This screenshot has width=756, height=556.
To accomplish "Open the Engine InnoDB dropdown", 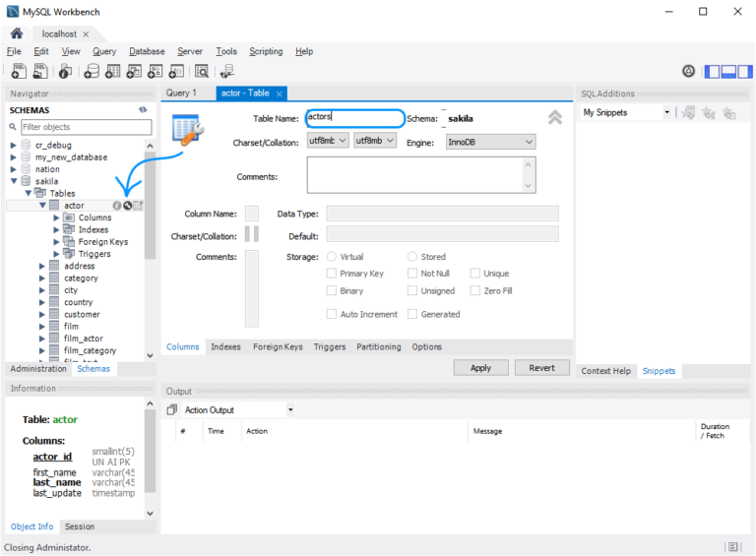I will (x=490, y=142).
